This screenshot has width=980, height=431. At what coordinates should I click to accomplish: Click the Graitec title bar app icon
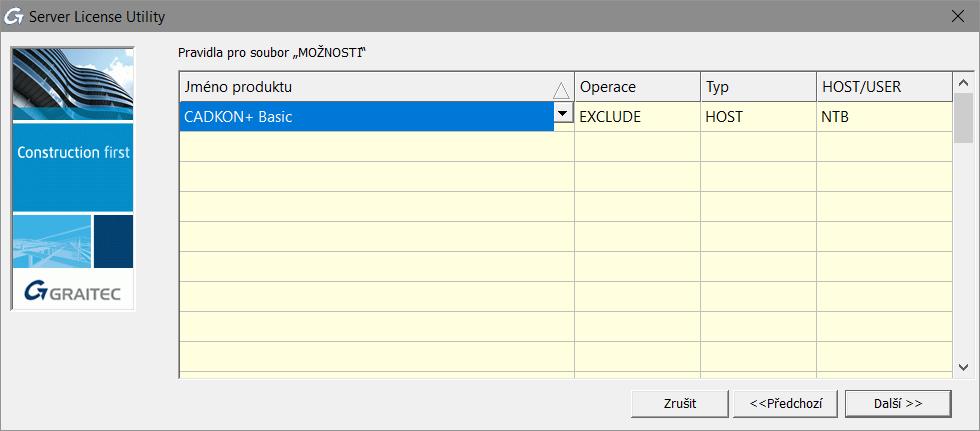[x=16, y=17]
